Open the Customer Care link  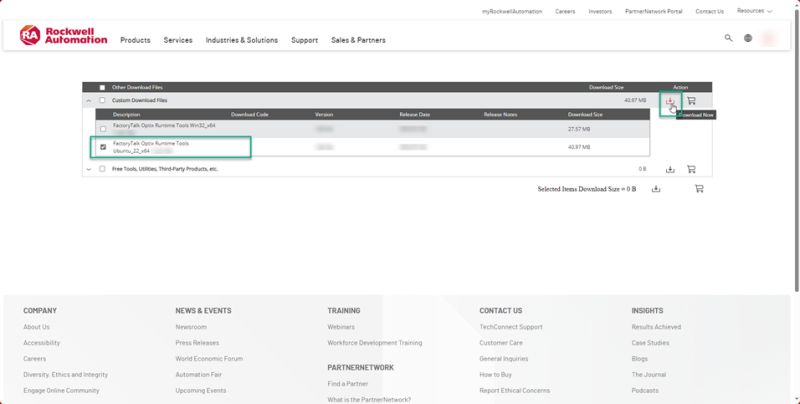(501, 343)
